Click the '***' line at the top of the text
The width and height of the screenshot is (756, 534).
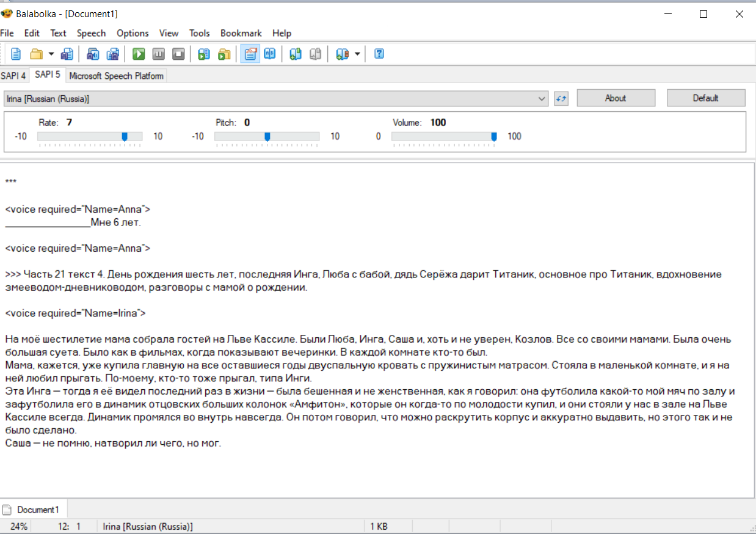point(10,183)
